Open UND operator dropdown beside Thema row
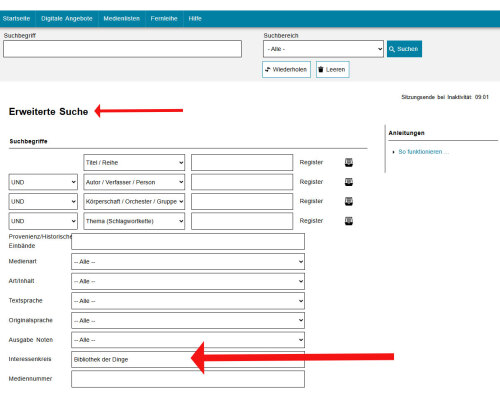This screenshot has width=500, height=397. (x=43, y=221)
